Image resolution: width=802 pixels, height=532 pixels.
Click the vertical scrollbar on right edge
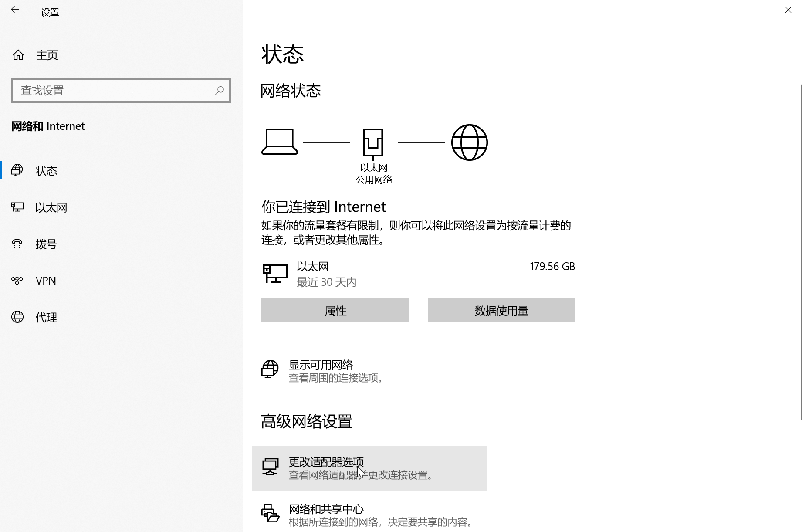pos(800,253)
